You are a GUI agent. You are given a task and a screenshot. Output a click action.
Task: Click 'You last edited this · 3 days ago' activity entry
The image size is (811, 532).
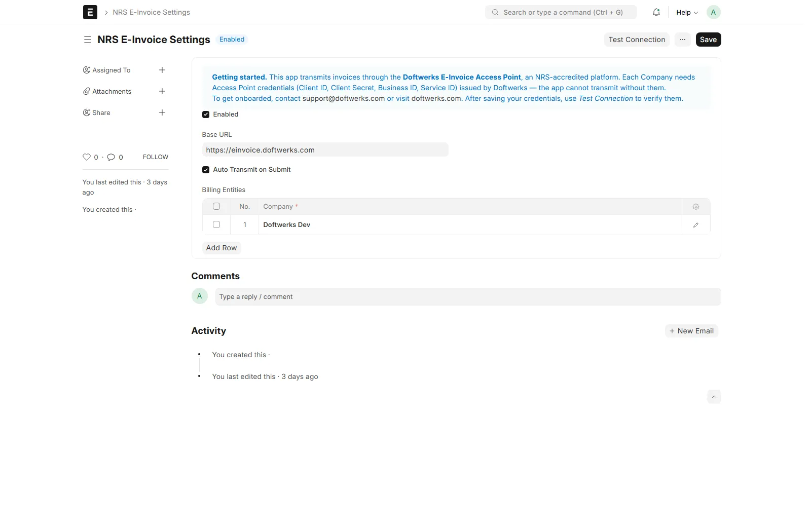pos(265,376)
